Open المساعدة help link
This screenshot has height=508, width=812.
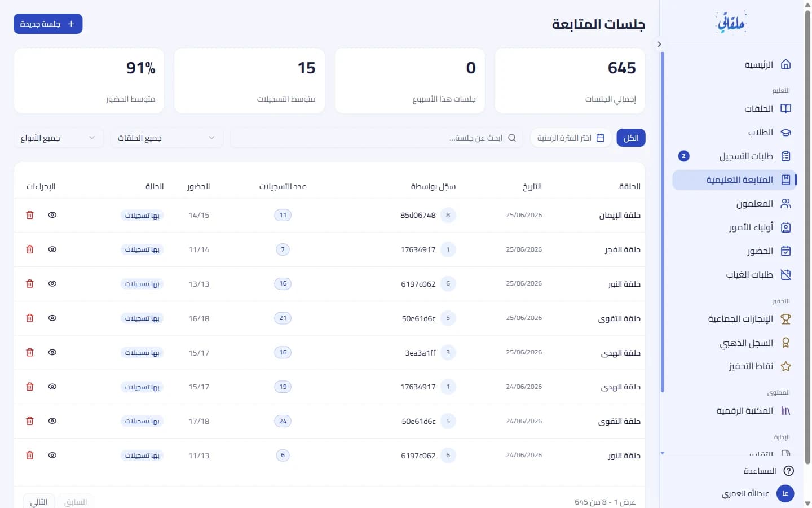pyautogui.click(x=768, y=471)
